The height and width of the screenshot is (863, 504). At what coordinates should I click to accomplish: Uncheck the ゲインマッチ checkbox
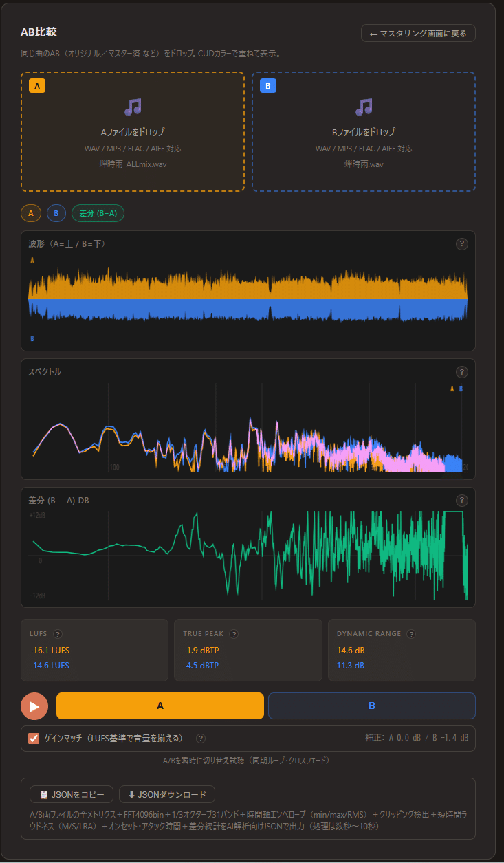tap(34, 739)
